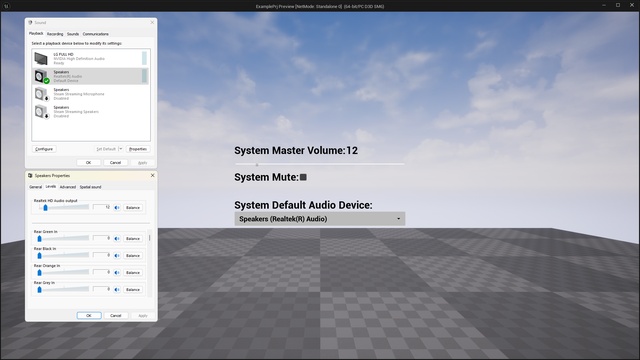Switch to the Recording tab

tap(55, 34)
